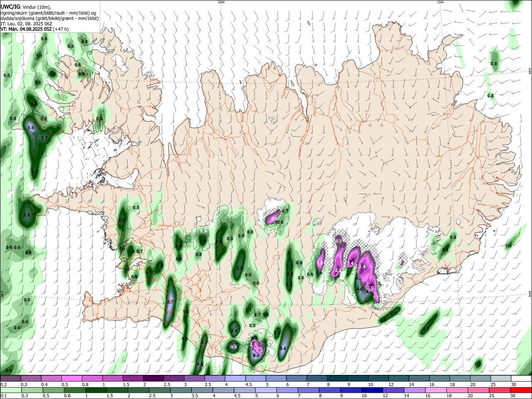Click lower legend light green swatch between 0.1 and 0.3
This screenshot has height=399, width=532.
click(x=10, y=390)
